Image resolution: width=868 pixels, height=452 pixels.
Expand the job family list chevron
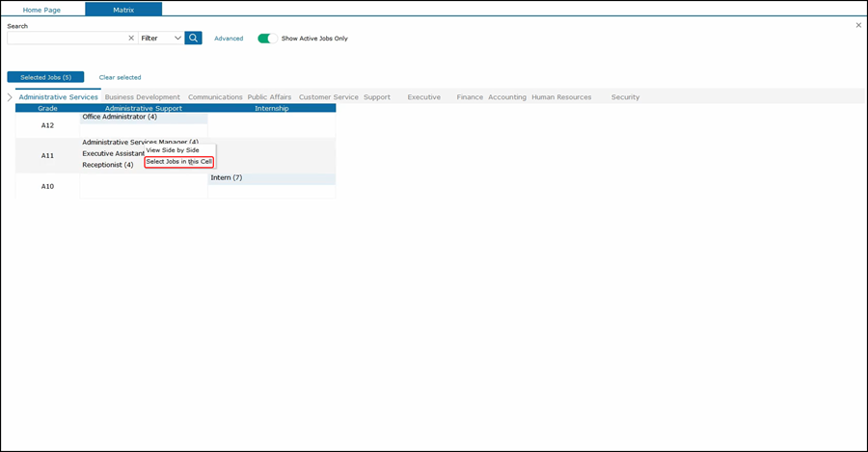10,97
